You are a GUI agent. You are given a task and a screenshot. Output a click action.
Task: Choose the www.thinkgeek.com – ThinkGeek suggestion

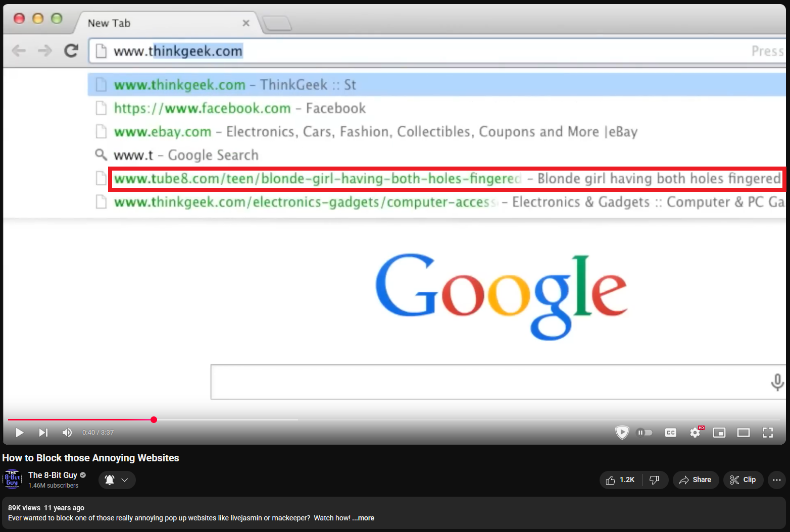(436, 84)
